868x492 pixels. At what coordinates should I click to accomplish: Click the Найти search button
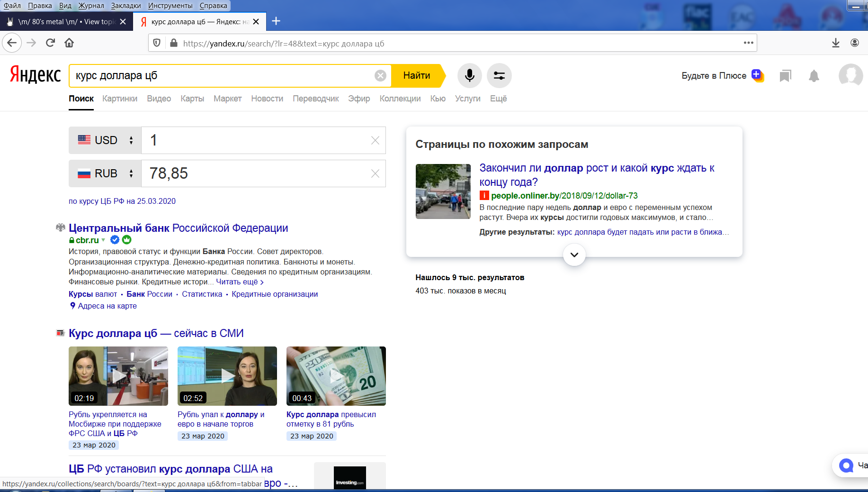[417, 76]
